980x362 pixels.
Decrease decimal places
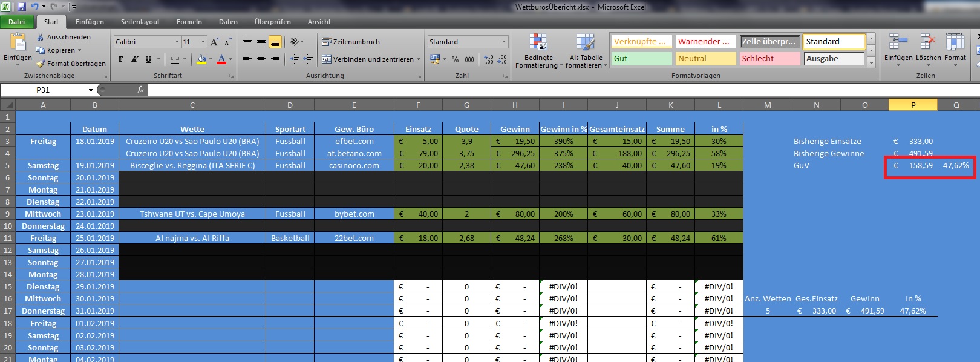click(x=502, y=59)
